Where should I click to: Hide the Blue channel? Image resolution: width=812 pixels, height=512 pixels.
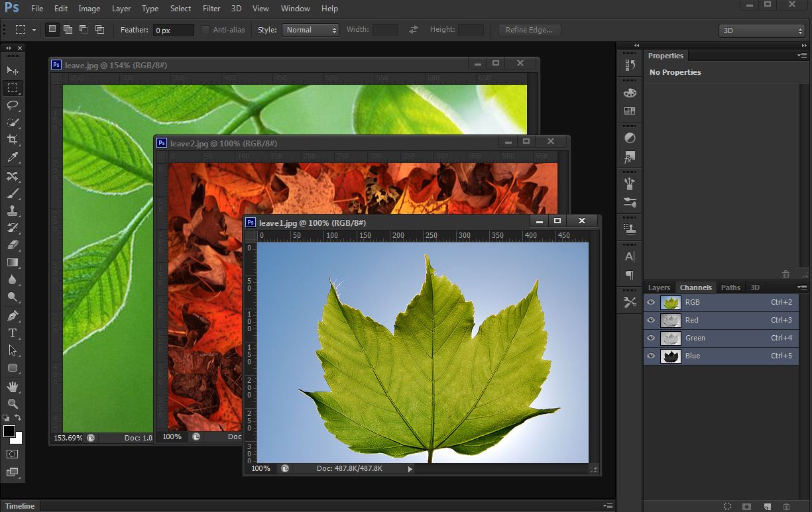pyautogui.click(x=650, y=356)
